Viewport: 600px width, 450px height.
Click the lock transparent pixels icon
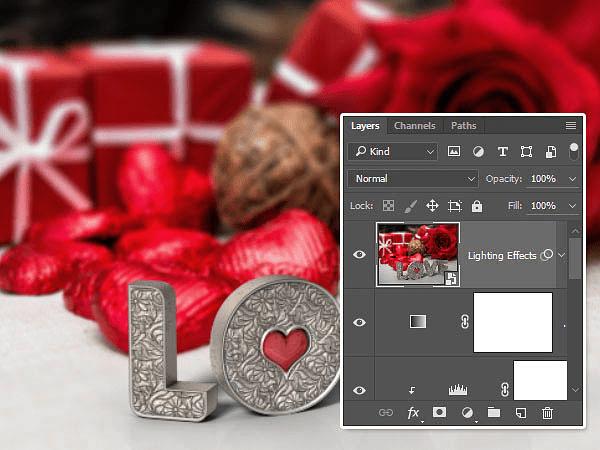click(x=388, y=206)
